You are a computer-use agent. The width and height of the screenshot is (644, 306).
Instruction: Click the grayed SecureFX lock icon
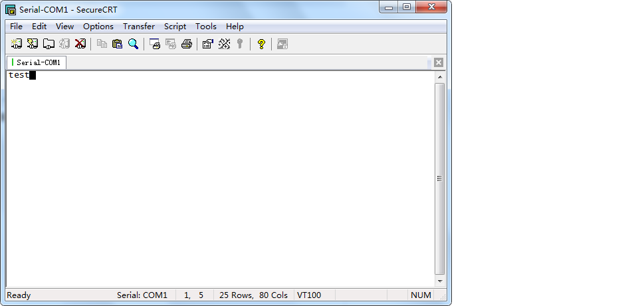[x=282, y=44]
